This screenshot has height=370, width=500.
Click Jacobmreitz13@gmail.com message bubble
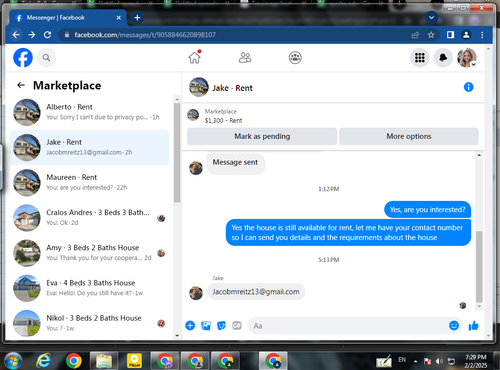256,292
